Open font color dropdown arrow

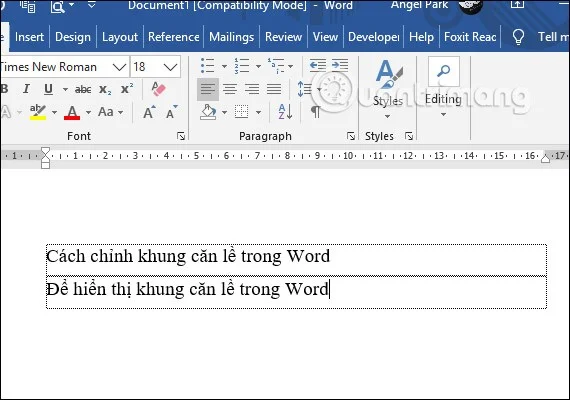pyautogui.click(x=88, y=112)
